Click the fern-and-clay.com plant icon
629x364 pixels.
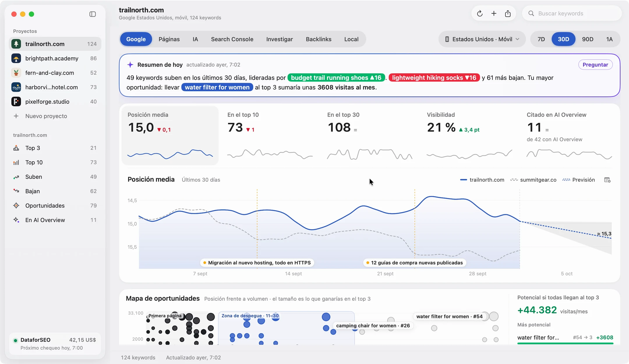[16, 73]
